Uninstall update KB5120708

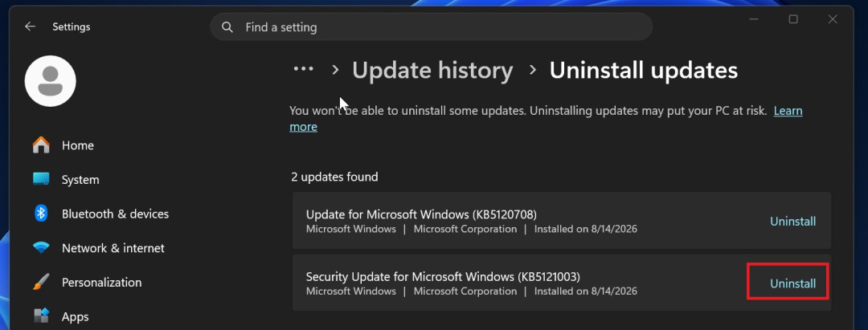point(792,221)
